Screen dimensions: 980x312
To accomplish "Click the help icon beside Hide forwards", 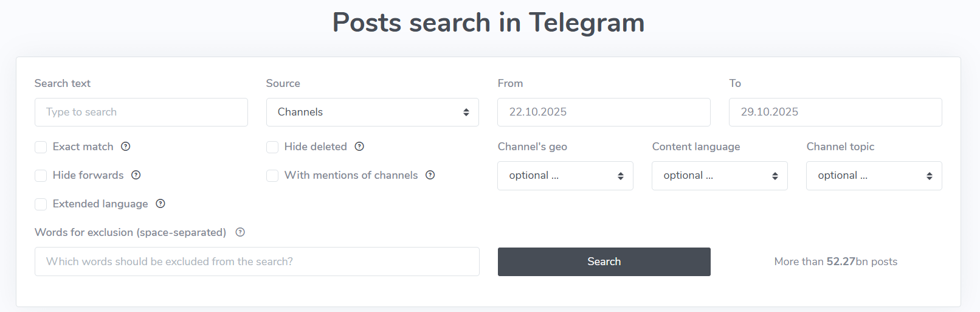I will pyautogui.click(x=136, y=175).
